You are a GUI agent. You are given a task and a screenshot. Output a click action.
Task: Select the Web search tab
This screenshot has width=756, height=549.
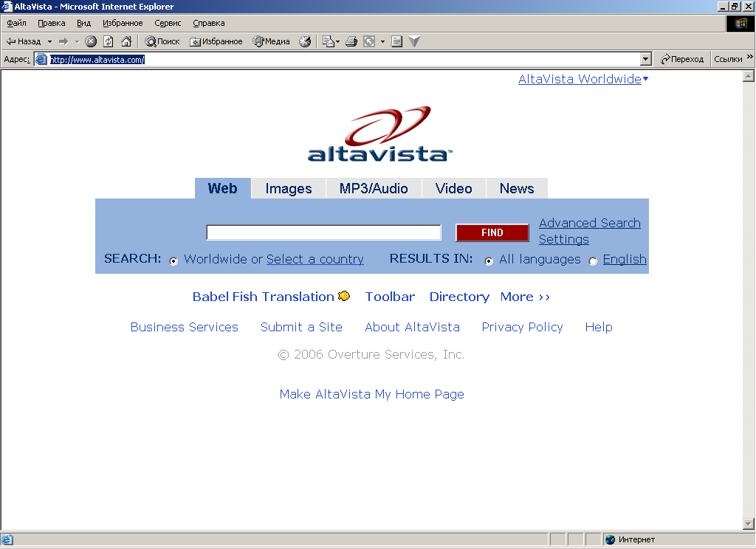(223, 188)
